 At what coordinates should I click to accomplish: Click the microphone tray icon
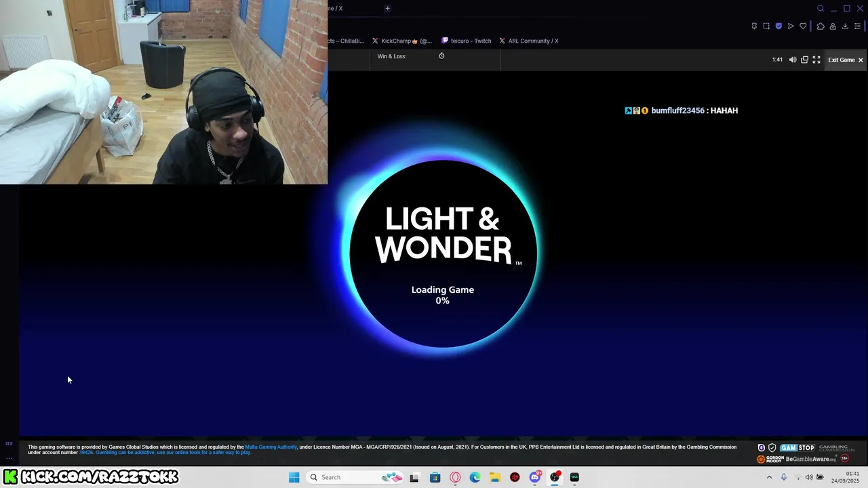coord(784,477)
